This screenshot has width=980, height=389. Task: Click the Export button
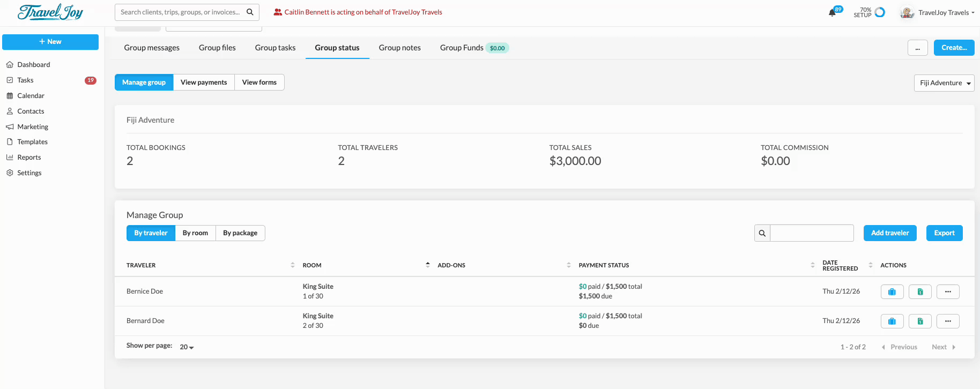tap(944, 233)
